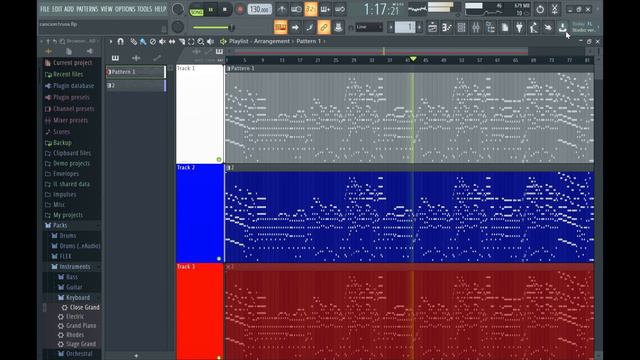Open the OPTIONS menu
Image resolution: width=640 pixels, height=360 pixels.
[124, 9]
